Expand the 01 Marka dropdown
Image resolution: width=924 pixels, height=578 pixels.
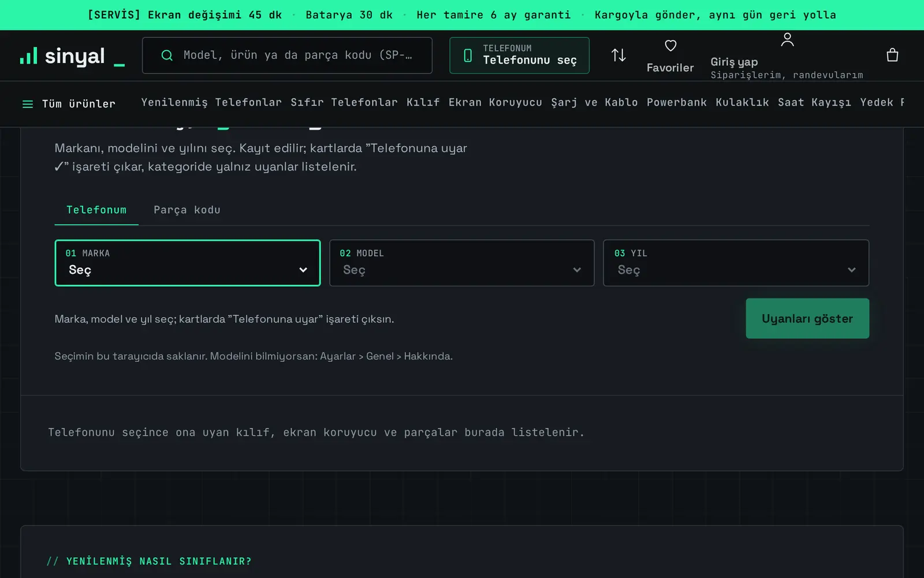[188, 263]
